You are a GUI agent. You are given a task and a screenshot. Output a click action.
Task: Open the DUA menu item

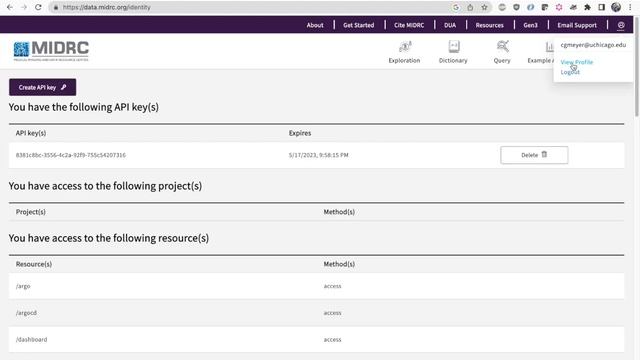(450, 25)
